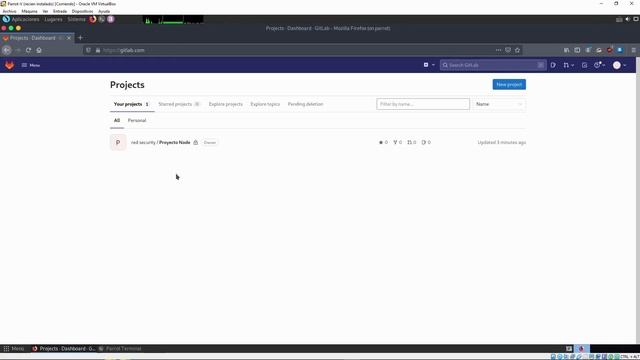The height and width of the screenshot is (360, 640).
Task: Click the New project button
Action: point(509,84)
